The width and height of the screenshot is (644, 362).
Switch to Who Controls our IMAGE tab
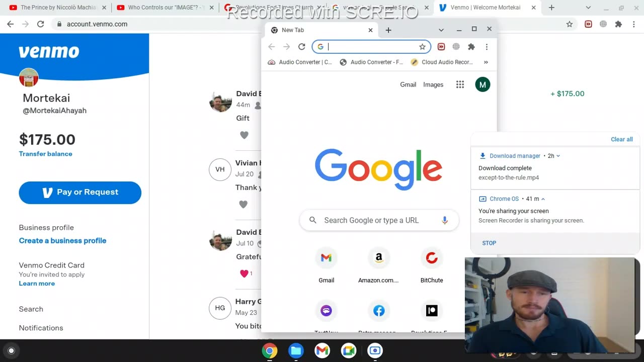coord(164,8)
